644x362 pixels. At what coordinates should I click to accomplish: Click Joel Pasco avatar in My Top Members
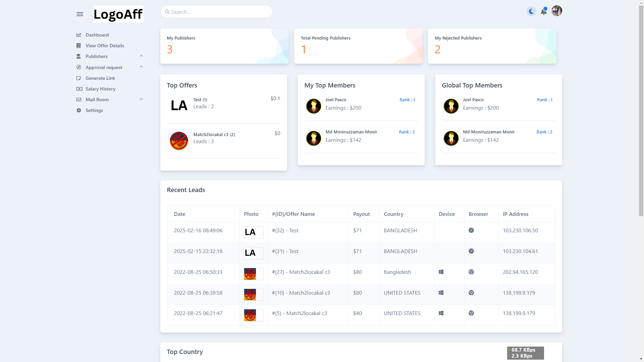(314, 106)
